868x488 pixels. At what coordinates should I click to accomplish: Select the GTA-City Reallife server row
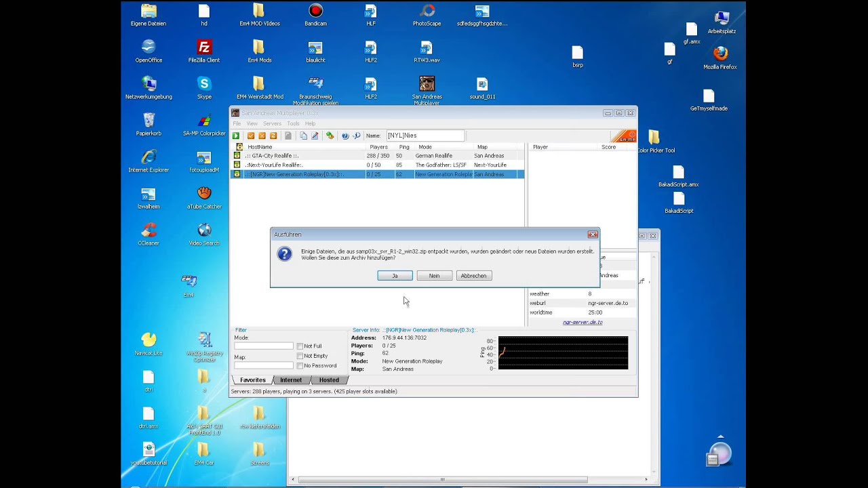click(x=377, y=156)
